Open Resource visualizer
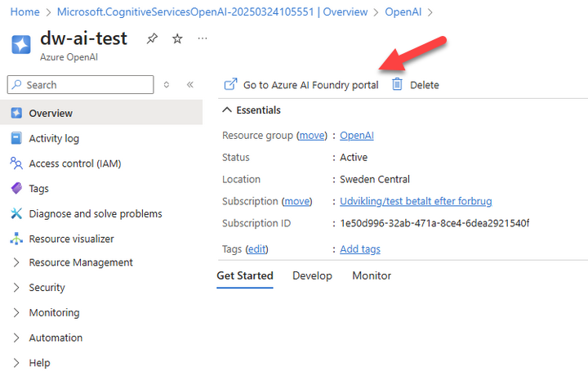 (x=71, y=239)
